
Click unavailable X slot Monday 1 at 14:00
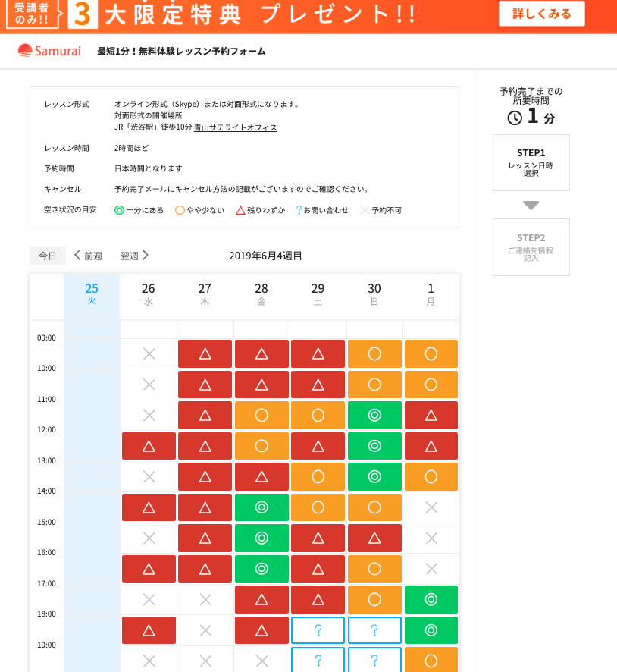431,507
